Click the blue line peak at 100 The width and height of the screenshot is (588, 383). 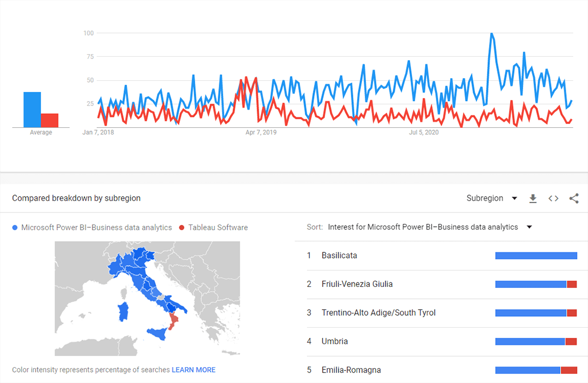(492, 34)
